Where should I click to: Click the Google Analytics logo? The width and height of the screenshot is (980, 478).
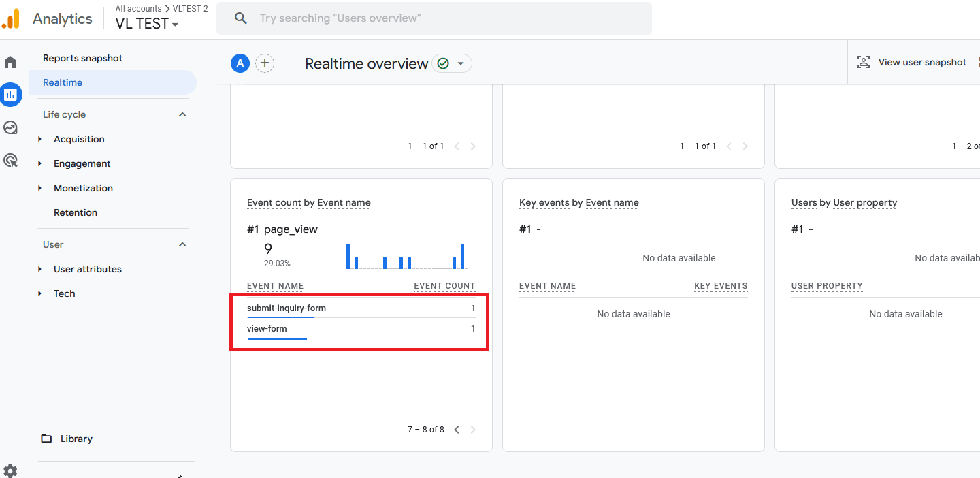coord(11,19)
